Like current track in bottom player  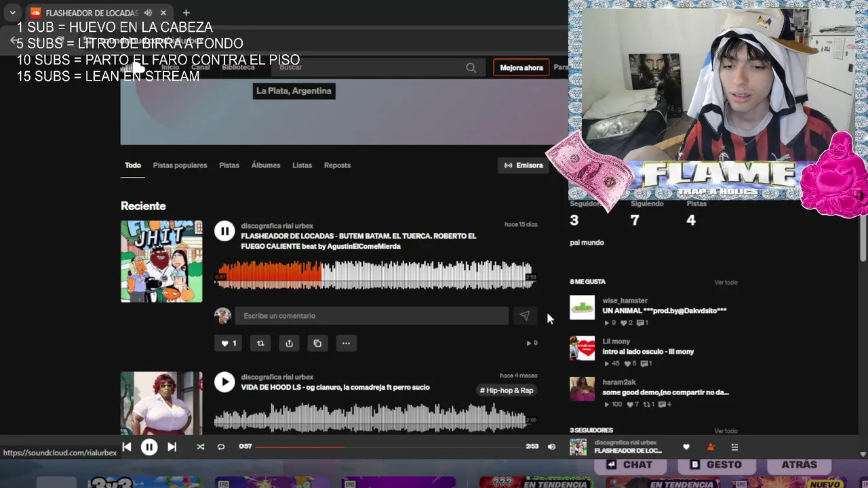click(x=686, y=447)
